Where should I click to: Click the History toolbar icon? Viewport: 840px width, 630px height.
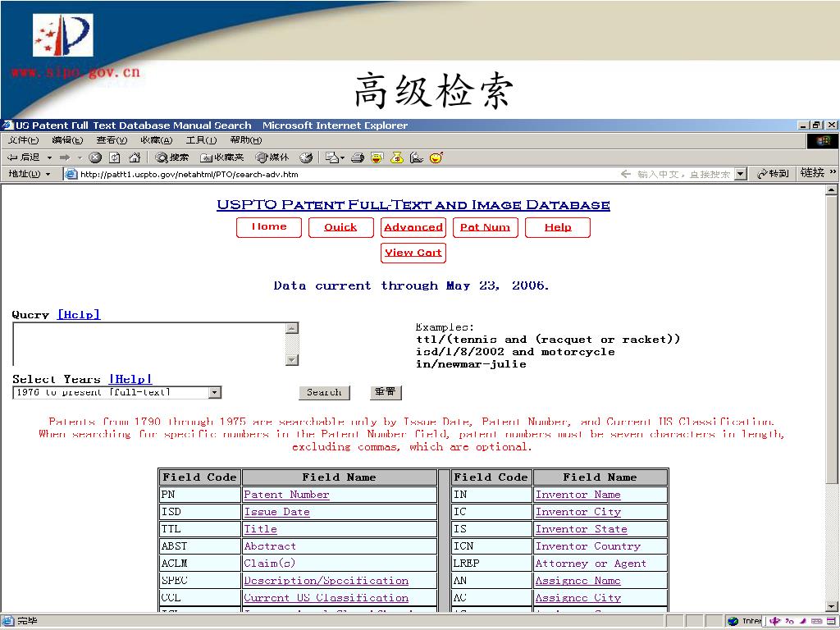306,157
